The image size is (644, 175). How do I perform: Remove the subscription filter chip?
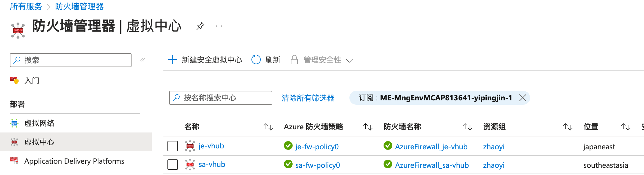tap(523, 98)
